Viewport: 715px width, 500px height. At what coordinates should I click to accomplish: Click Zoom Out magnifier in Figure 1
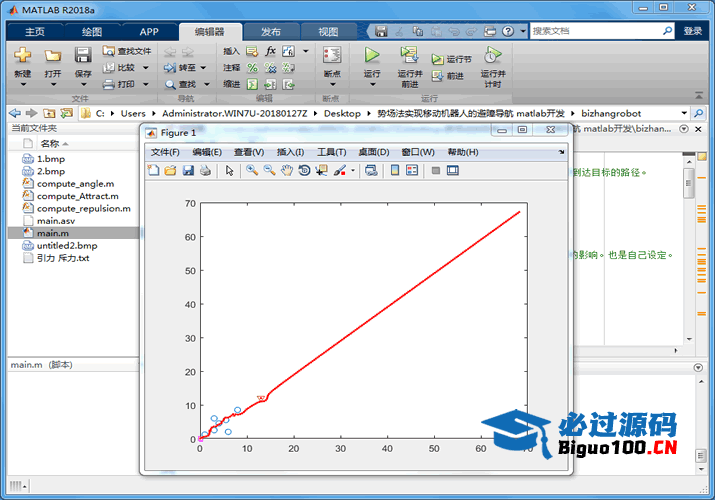click(x=269, y=170)
